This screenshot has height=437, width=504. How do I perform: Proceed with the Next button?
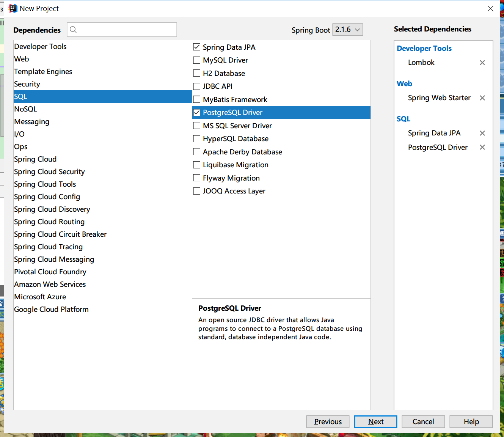(375, 421)
